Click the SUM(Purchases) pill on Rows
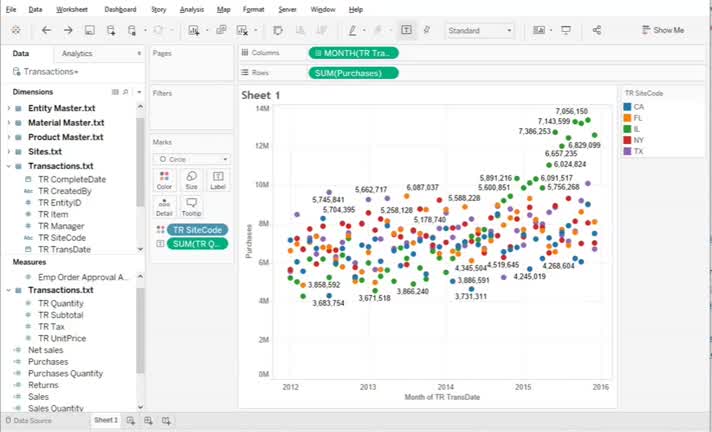The width and height of the screenshot is (712, 432). (x=353, y=73)
